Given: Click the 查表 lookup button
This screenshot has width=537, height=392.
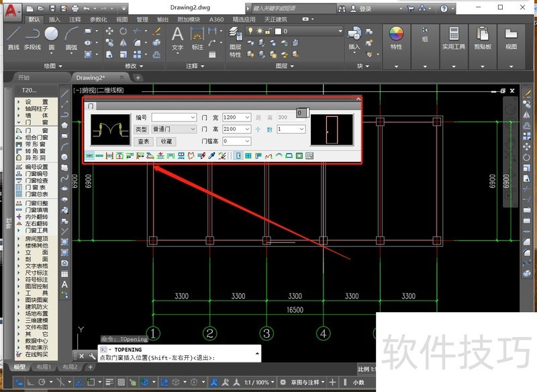Looking at the screenshot, I should click(x=144, y=142).
